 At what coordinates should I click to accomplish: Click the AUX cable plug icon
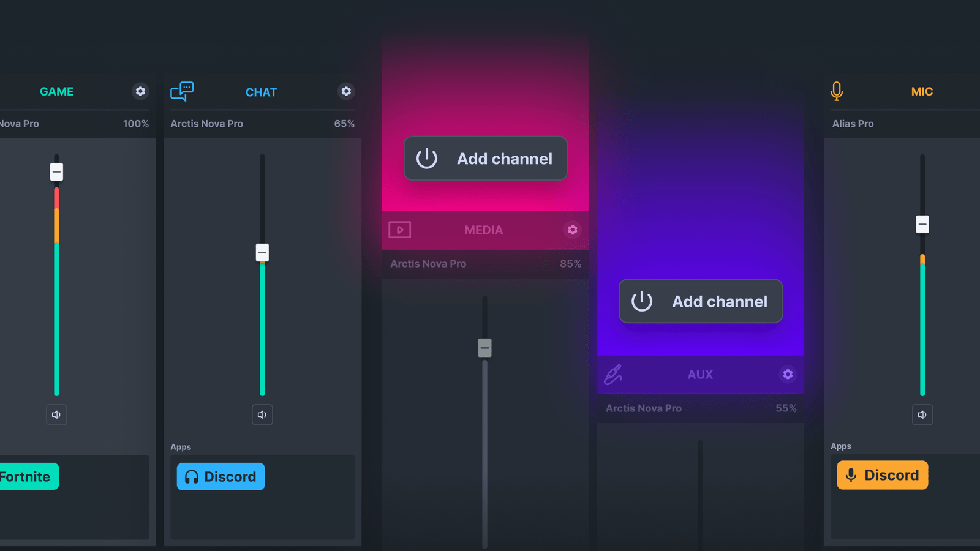point(613,374)
